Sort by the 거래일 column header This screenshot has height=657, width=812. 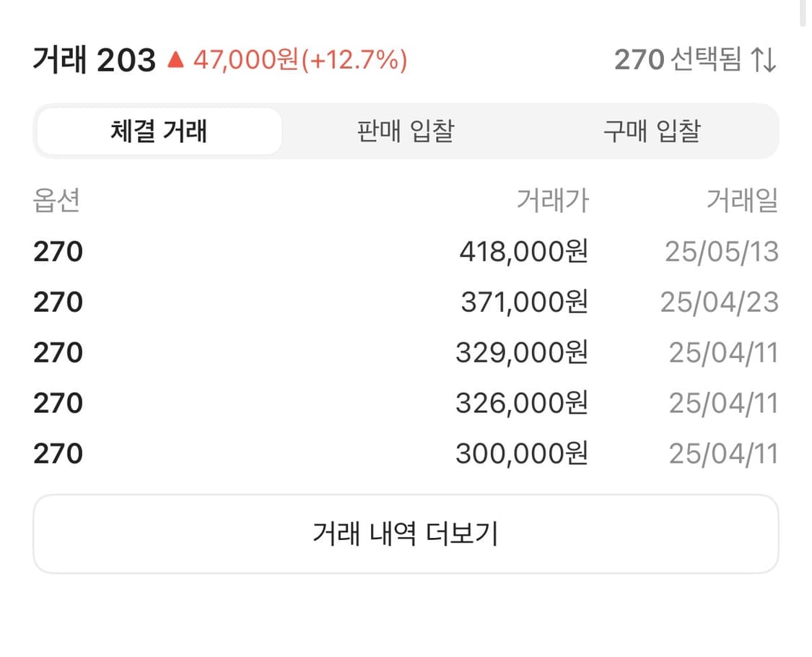pyautogui.click(x=742, y=201)
